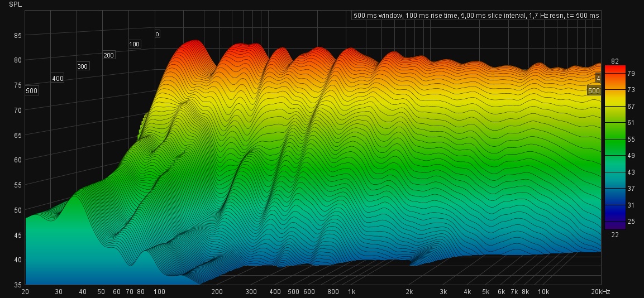Select the 300 ms time axis label
The height and width of the screenshot is (298, 644).
point(83,66)
